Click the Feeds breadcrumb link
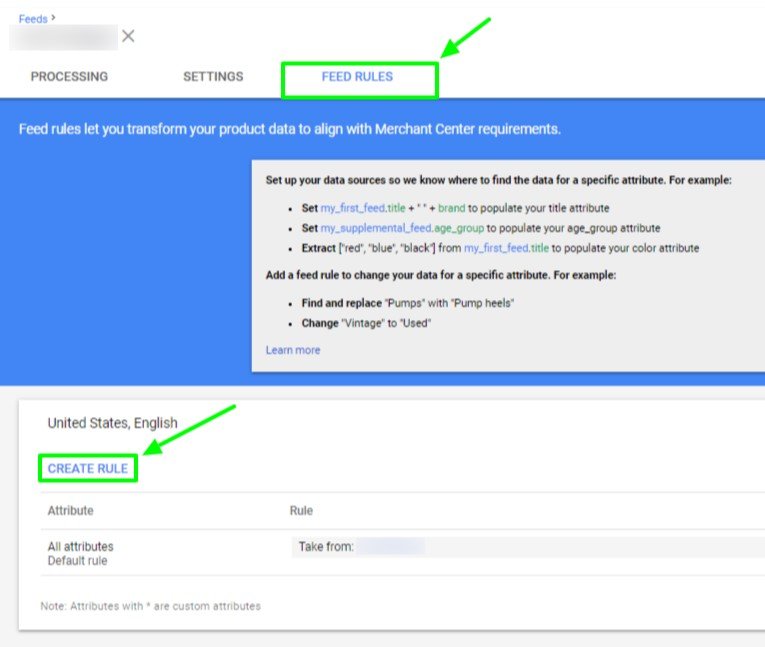The image size is (765, 647). 32,19
